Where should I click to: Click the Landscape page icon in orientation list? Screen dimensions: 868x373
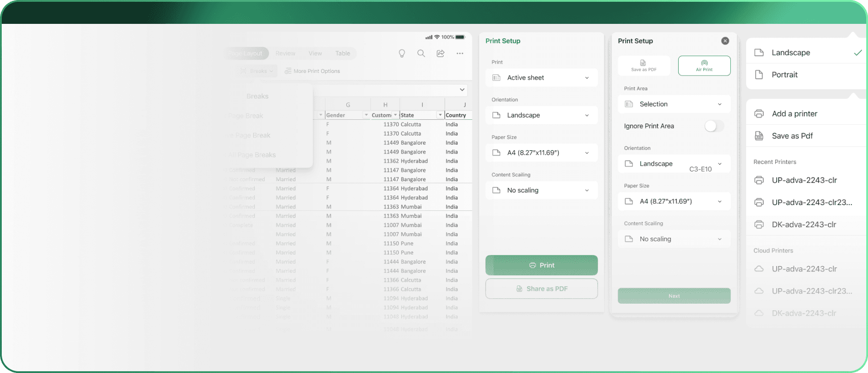759,53
